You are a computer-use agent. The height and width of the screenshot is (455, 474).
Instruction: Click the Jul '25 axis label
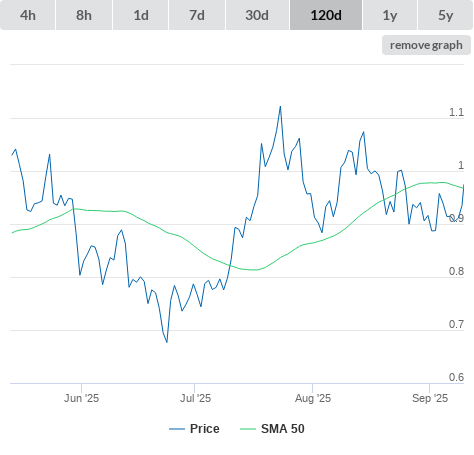pyautogui.click(x=195, y=398)
